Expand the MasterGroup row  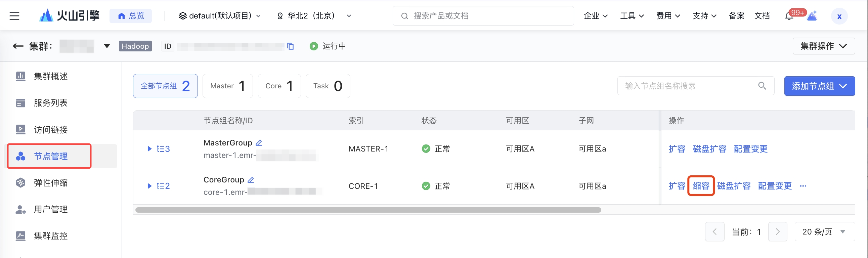[149, 149]
